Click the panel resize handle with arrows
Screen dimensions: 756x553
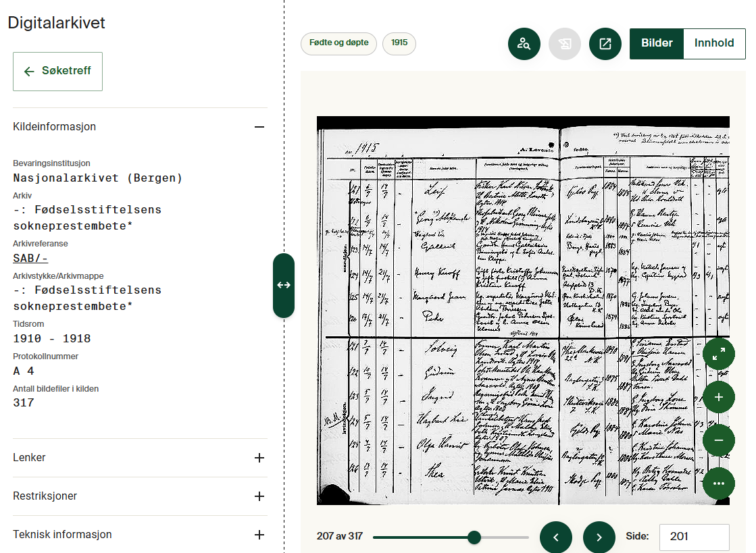284,285
